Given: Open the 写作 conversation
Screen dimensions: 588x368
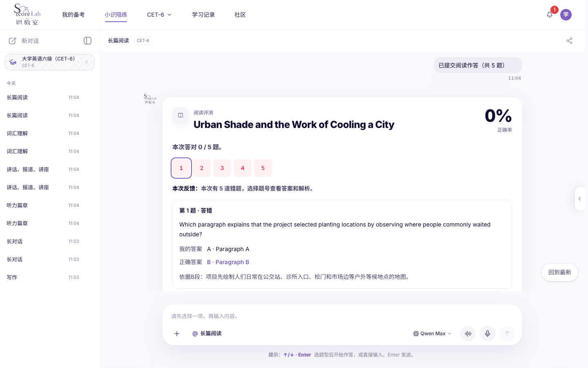Looking at the screenshot, I should tap(50, 277).
